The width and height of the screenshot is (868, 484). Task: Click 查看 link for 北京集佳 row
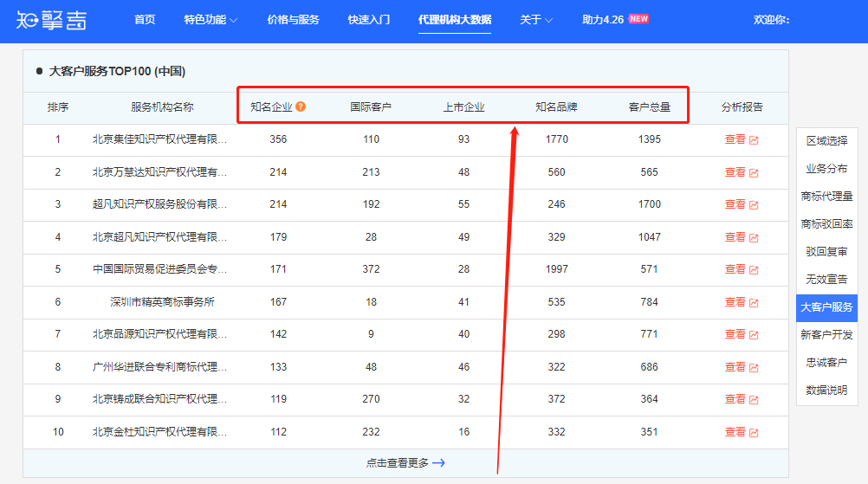click(x=735, y=139)
